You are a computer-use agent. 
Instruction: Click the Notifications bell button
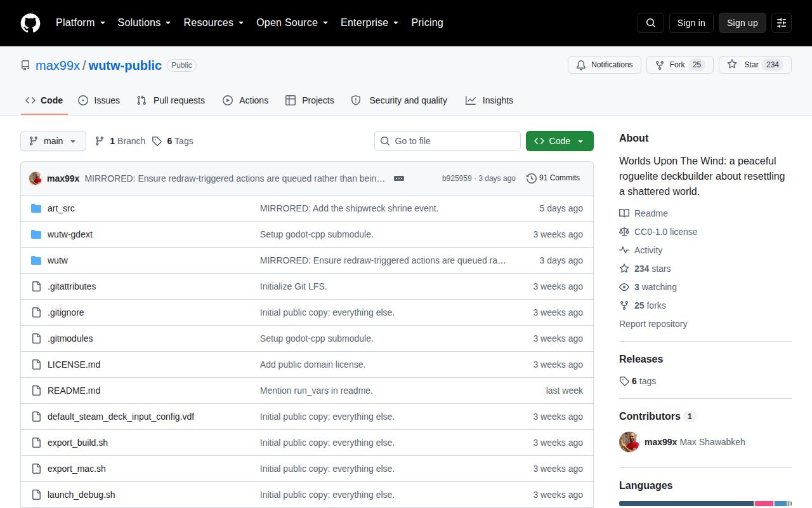605,65
